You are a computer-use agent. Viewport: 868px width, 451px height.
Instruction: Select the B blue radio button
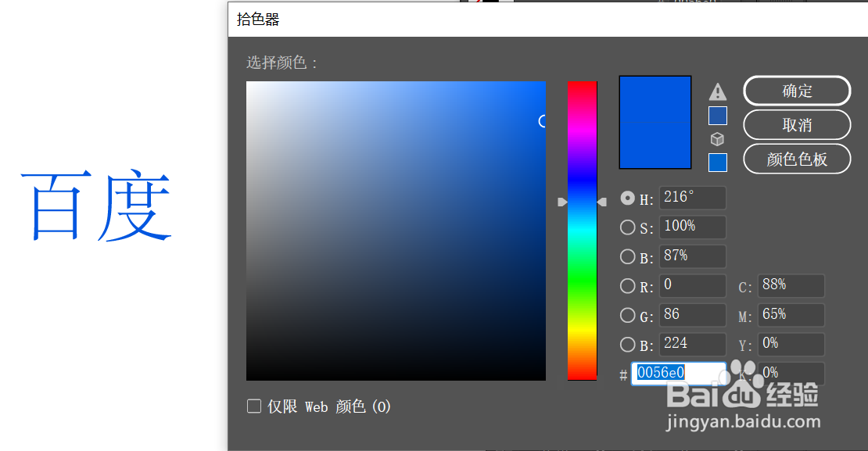click(x=627, y=344)
